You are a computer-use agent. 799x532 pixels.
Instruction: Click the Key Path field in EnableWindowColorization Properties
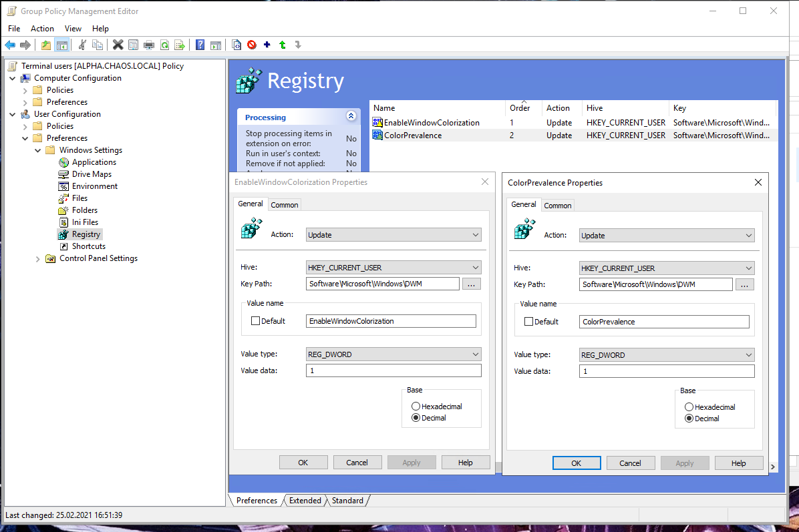(x=383, y=284)
